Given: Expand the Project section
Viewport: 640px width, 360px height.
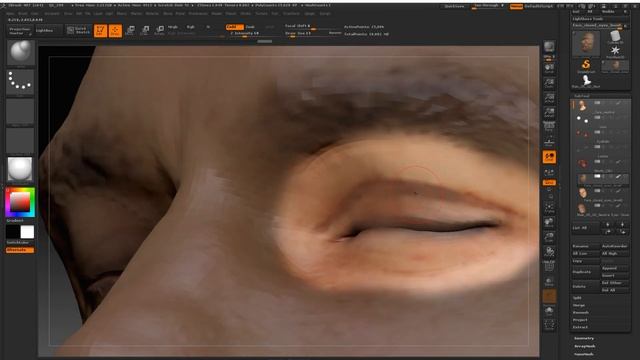Looking at the screenshot, I should (580, 320).
